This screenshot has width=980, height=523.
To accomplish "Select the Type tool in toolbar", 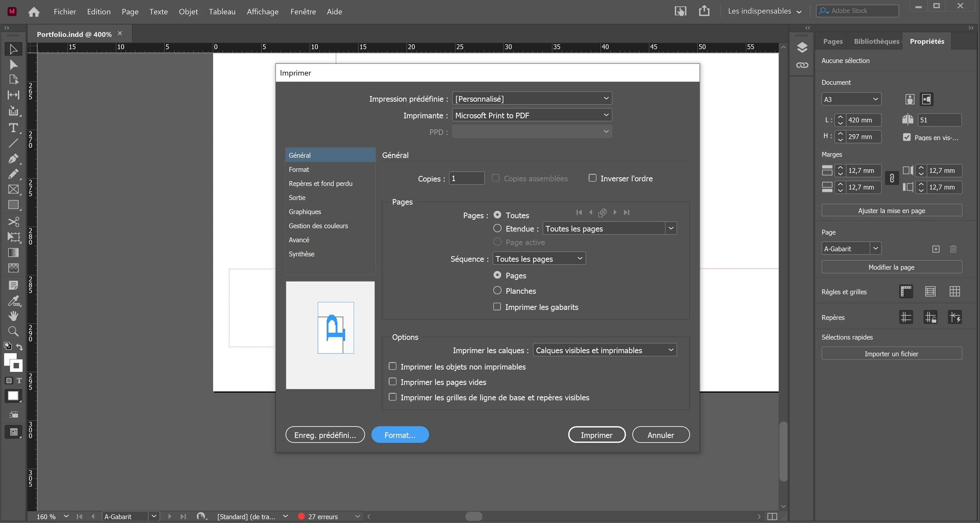I will tap(13, 128).
